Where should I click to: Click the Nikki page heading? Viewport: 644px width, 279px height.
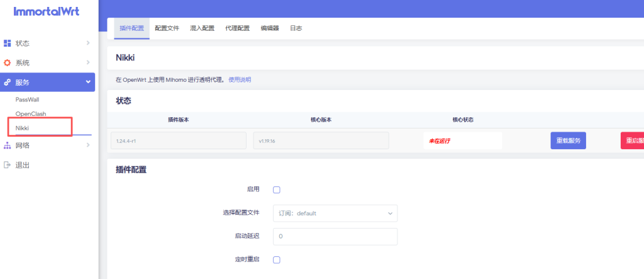(x=125, y=58)
